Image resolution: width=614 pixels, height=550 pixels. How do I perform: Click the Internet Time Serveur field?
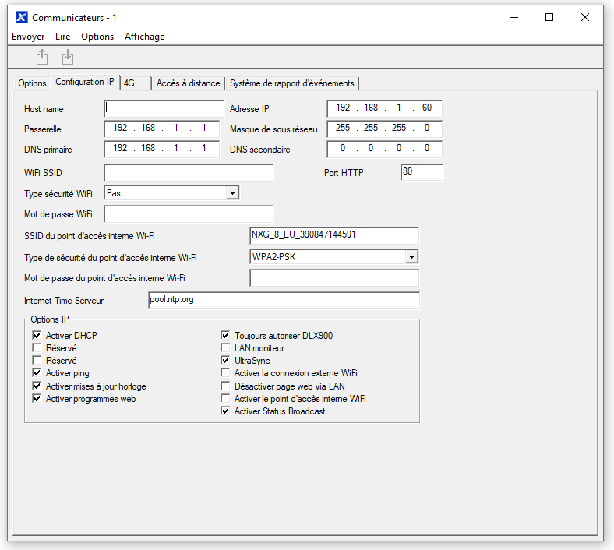284,300
